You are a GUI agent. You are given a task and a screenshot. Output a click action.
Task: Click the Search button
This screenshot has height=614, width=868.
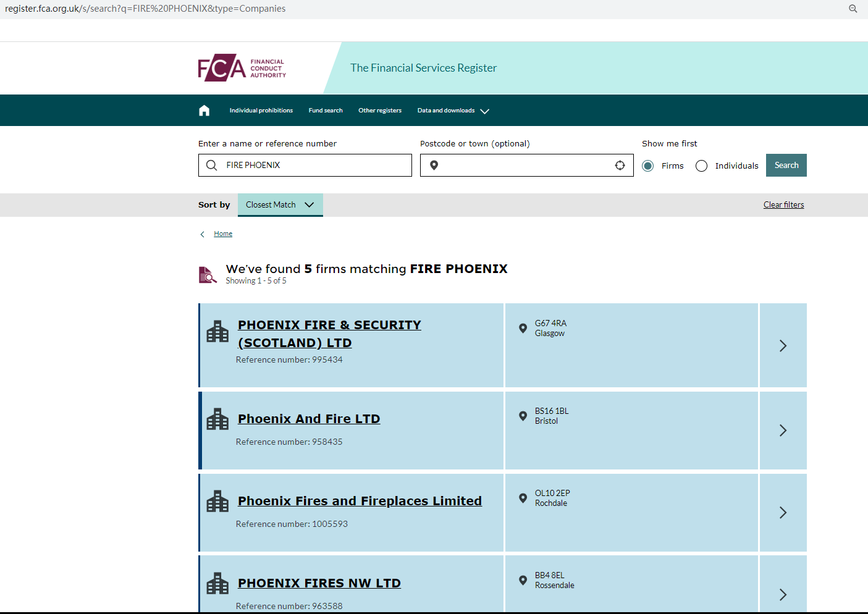point(786,166)
